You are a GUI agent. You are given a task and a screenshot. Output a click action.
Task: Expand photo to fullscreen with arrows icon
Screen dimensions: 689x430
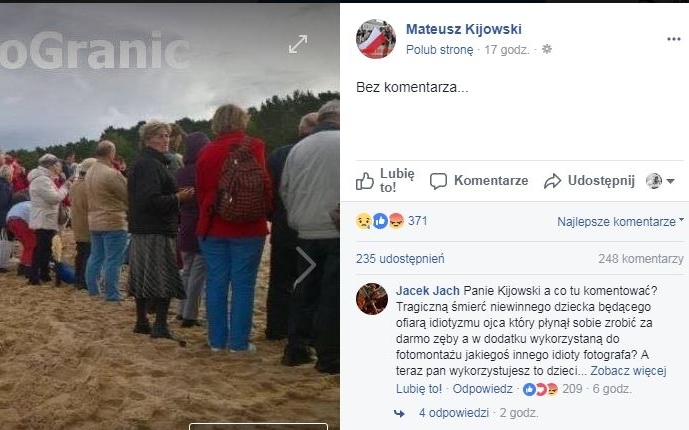(298, 44)
